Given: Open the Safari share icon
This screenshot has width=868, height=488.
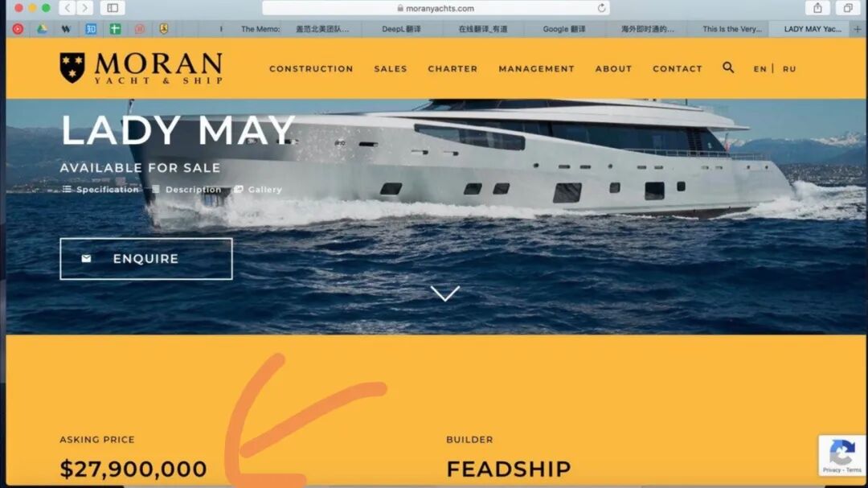Looking at the screenshot, I should (x=817, y=8).
